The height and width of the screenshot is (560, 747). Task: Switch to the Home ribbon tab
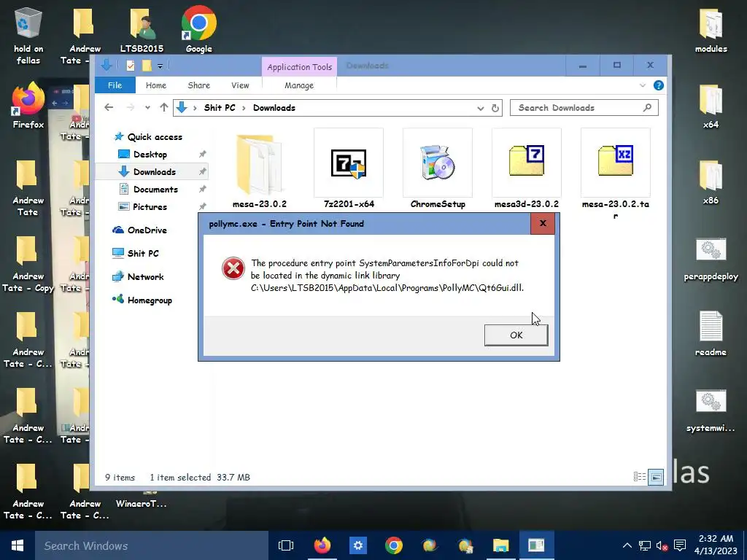coord(156,85)
